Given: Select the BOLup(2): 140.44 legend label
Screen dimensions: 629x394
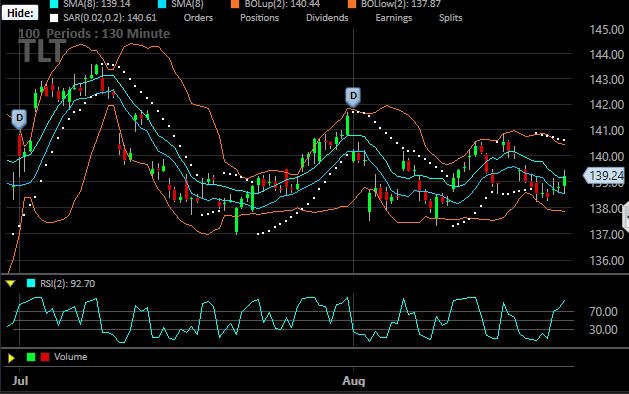Looking at the screenshot, I should tap(282, 4).
